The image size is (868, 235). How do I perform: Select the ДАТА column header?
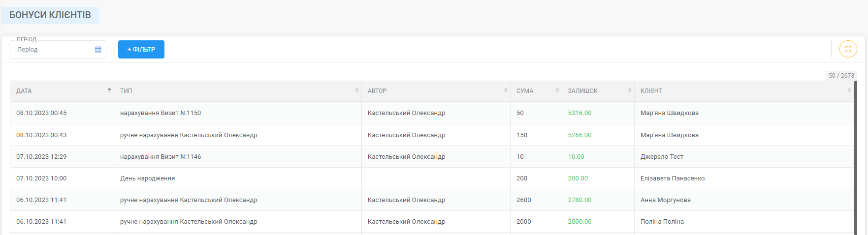[62, 91]
